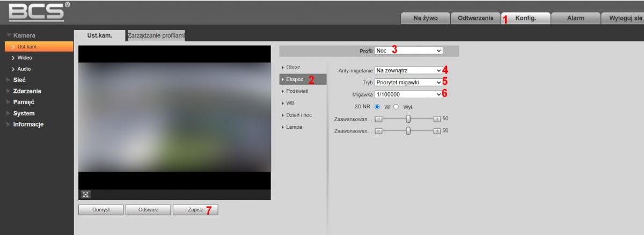Select 3D NR Wył radio button
644x235 pixels.
point(397,106)
